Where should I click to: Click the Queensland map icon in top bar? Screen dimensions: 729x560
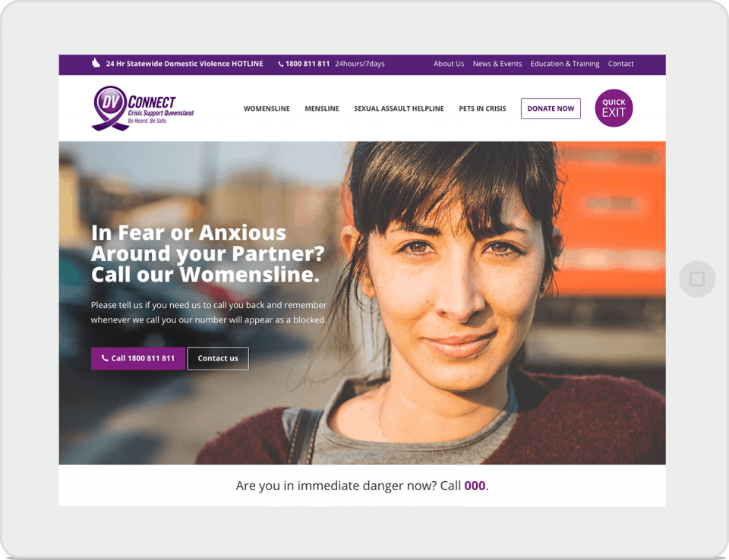96,63
